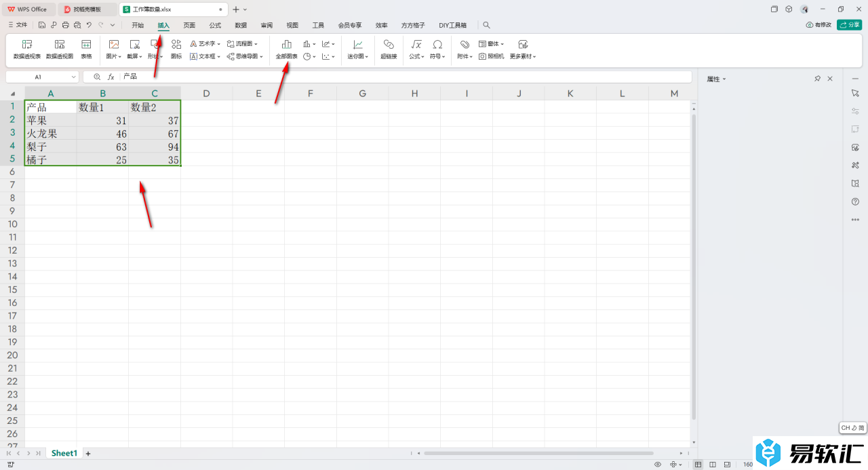This screenshot has height=470, width=868.
Task: Pin the 属性 properties panel
Action: pos(817,79)
